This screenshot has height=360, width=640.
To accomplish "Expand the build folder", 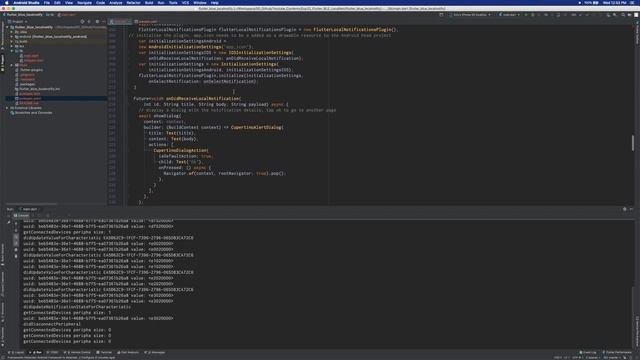I will coord(12,41).
